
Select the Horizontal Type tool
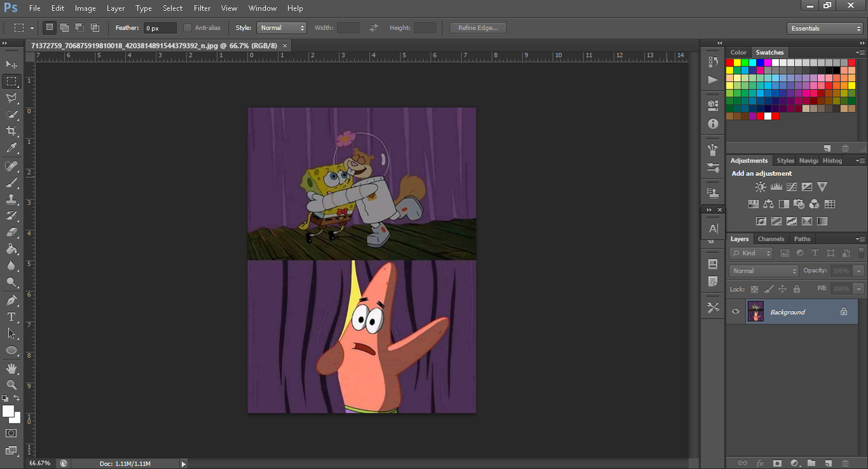[12, 317]
